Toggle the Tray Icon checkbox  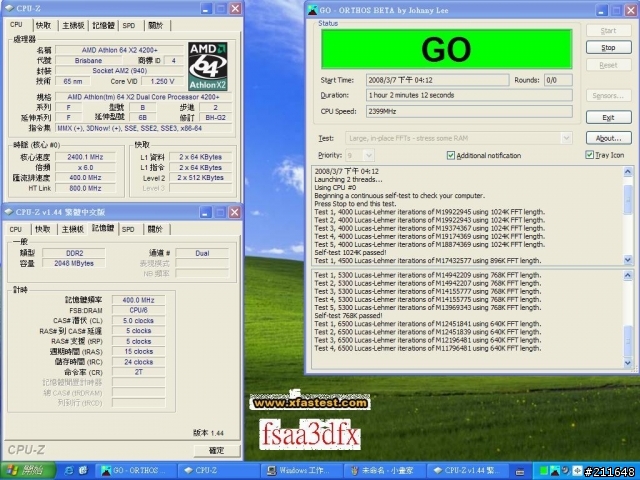589,155
